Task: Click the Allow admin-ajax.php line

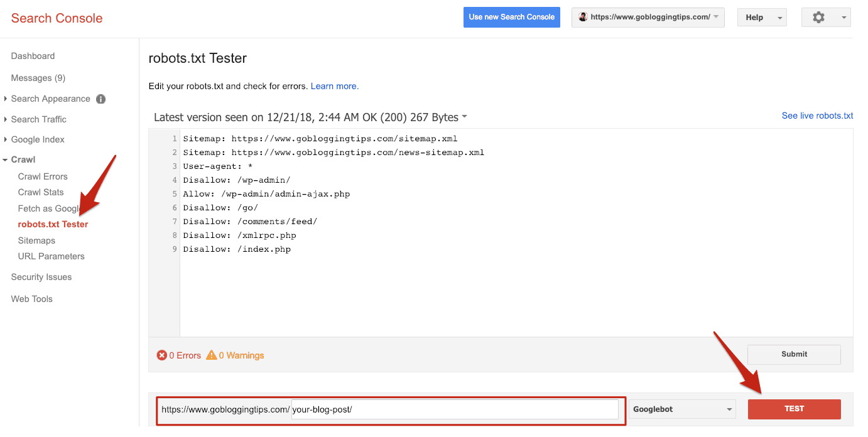Action: pyautogui.click(x=266, y=194)
